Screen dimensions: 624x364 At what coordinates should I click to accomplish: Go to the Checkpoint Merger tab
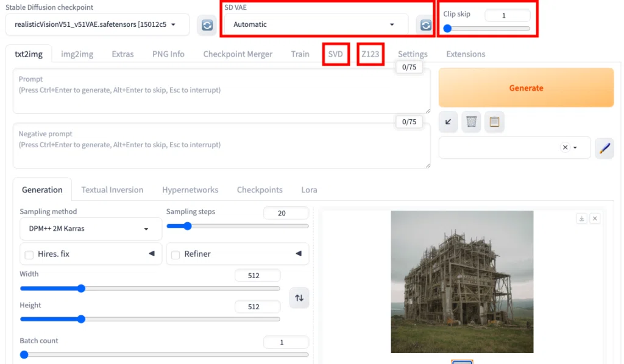(x=238, y=54)
